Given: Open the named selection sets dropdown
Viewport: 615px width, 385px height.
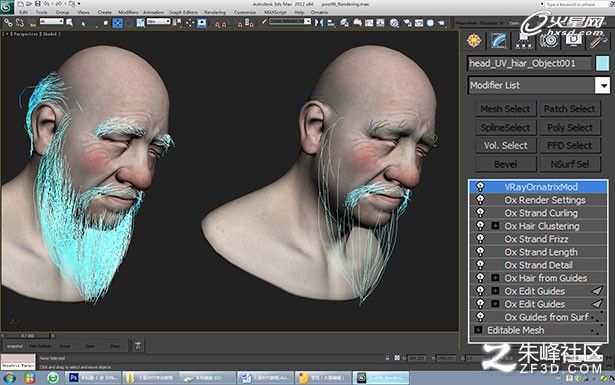Looking at the screenshot, I should coord(290,22).
